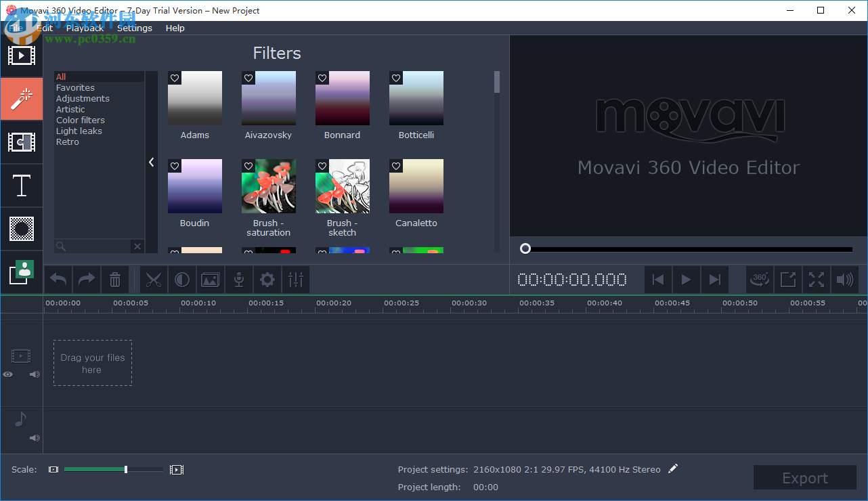Image resolution: width=868 pixels, height=501 pixels.
Task: Adjust the timeline scale slider
Action: tap(125, 469)
